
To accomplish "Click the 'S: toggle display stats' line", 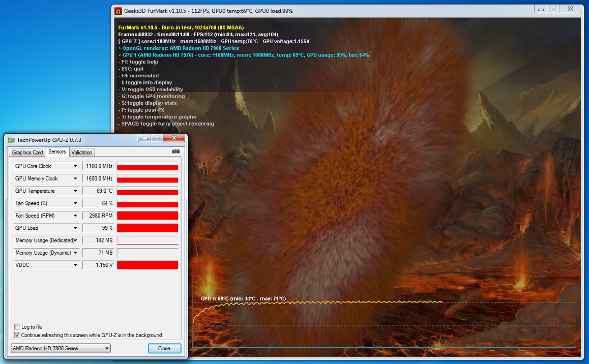I will [148, 103].
